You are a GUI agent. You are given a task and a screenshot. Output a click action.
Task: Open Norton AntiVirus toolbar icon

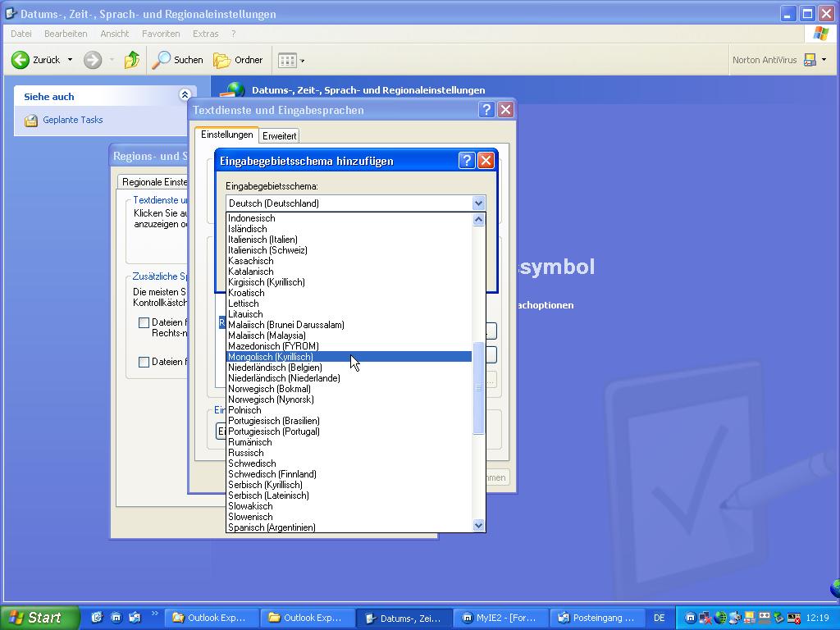810,60
